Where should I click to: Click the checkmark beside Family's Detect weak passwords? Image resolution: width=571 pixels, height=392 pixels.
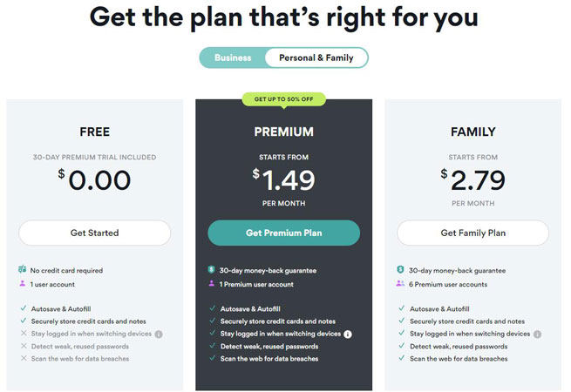[401, 346]
